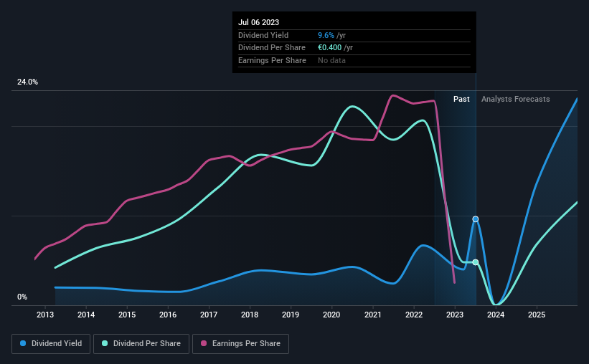Click the teal Dividend Per Share legend dot
Screen dimensions: 589x364
coord(105,343)
